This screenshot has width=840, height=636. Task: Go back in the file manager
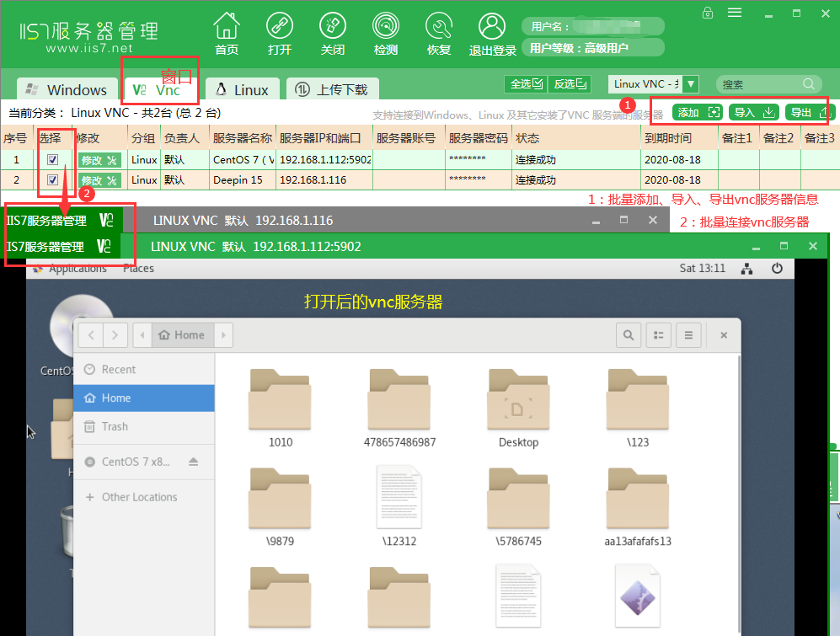click(91, 335)
